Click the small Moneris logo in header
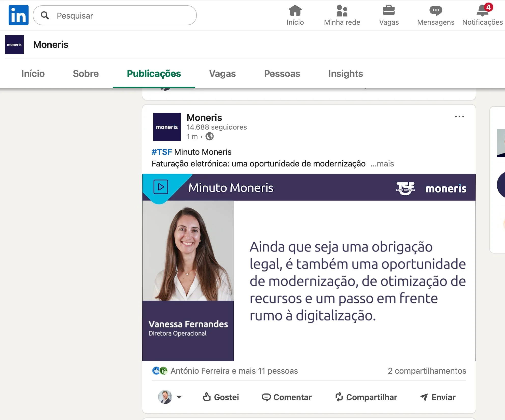The image size is (505, 420). coord(14,45)
